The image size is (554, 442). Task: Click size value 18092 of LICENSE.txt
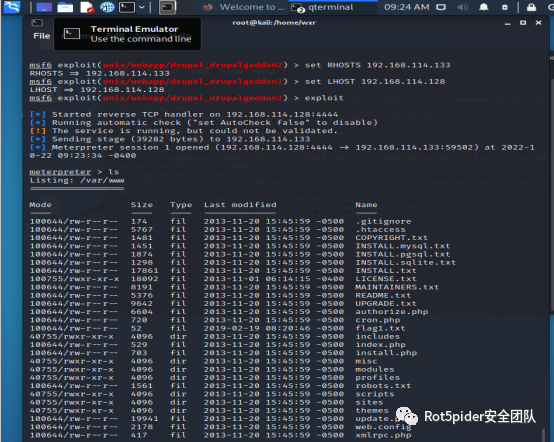point(144,279)
